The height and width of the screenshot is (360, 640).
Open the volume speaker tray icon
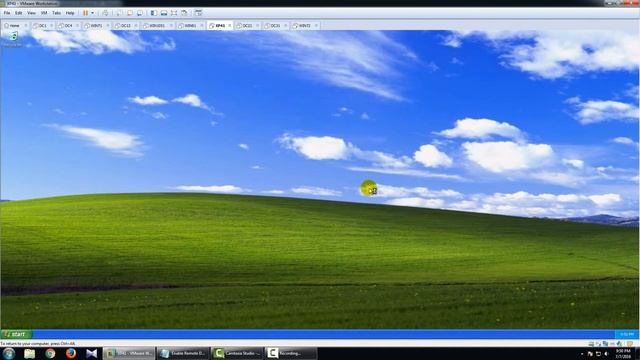click(x=606, y=354)
